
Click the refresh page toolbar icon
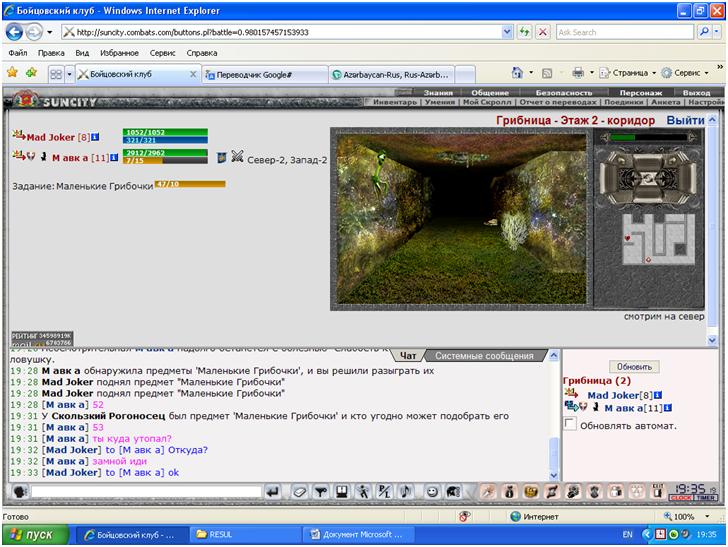(x=525, y=32)
